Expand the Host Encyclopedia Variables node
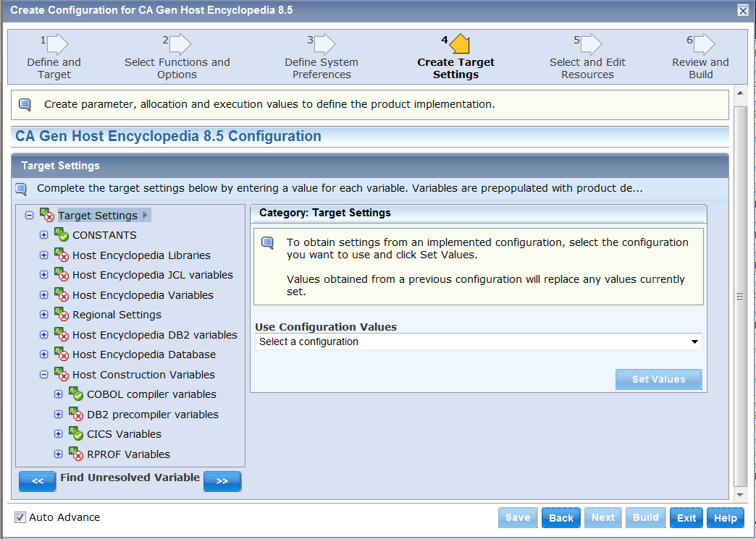The width and height of the screenshot is (756, 539). point(44,294)
